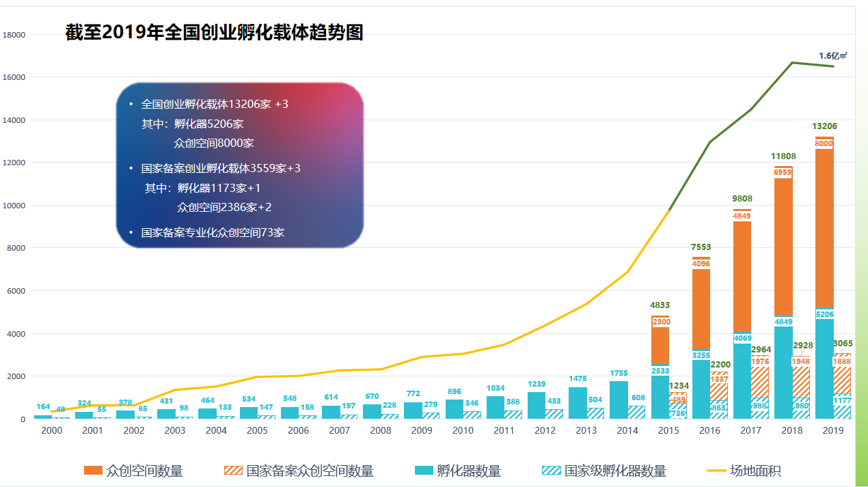Select the 13206 total label above 2019
868x487 pixels.
[824, 126]
